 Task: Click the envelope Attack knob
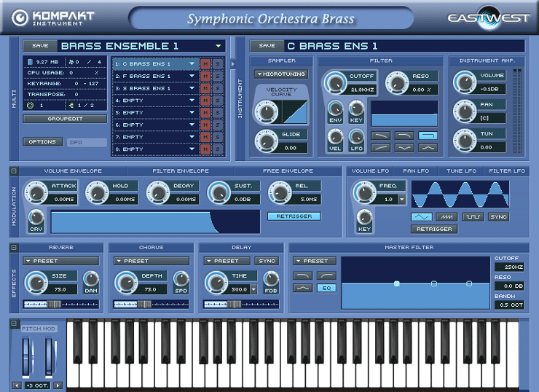click(x=36, y=192)
